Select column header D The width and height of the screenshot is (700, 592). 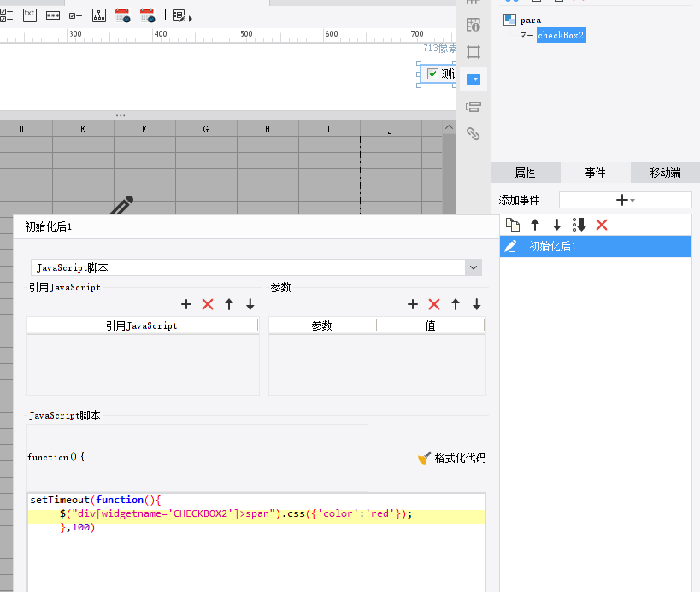pyautogui.click(x=21, y=129)
